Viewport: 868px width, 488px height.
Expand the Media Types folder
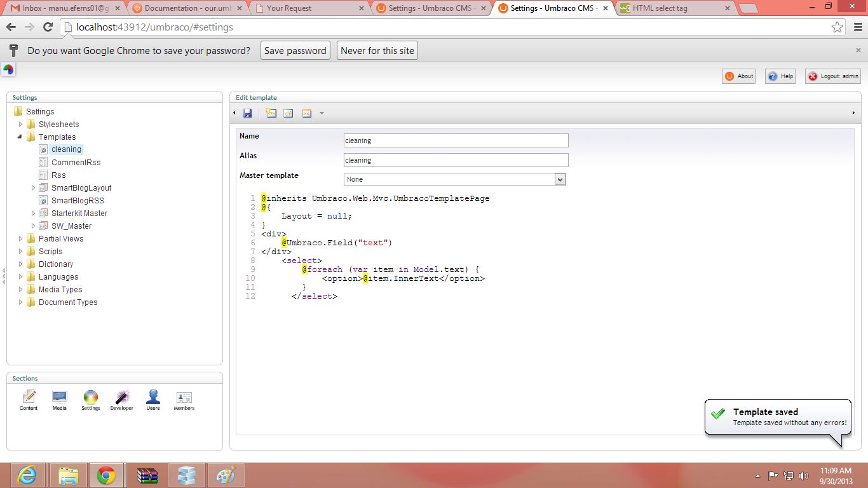(x=20, y=289)
